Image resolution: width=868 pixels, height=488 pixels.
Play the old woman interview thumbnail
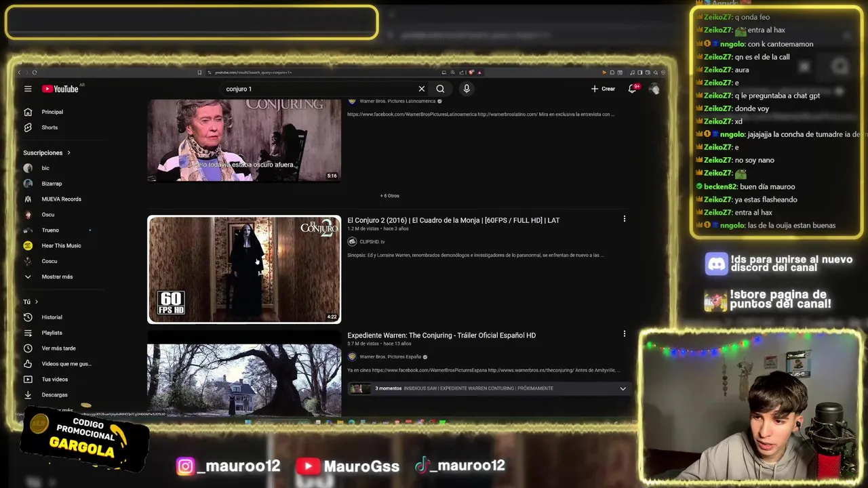click(244, 140)
